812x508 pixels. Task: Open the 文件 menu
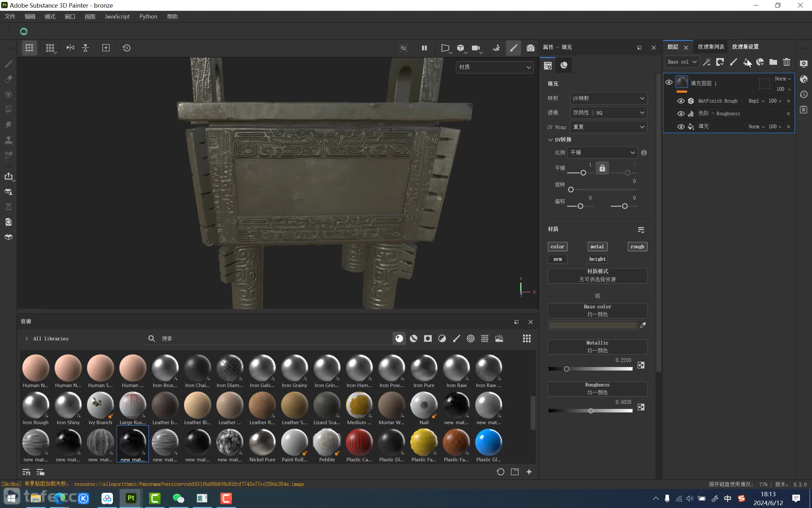[x=10, y=17]
